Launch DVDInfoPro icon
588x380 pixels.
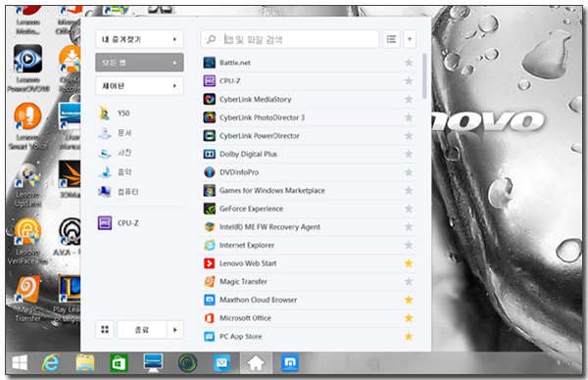click(210, 172)
